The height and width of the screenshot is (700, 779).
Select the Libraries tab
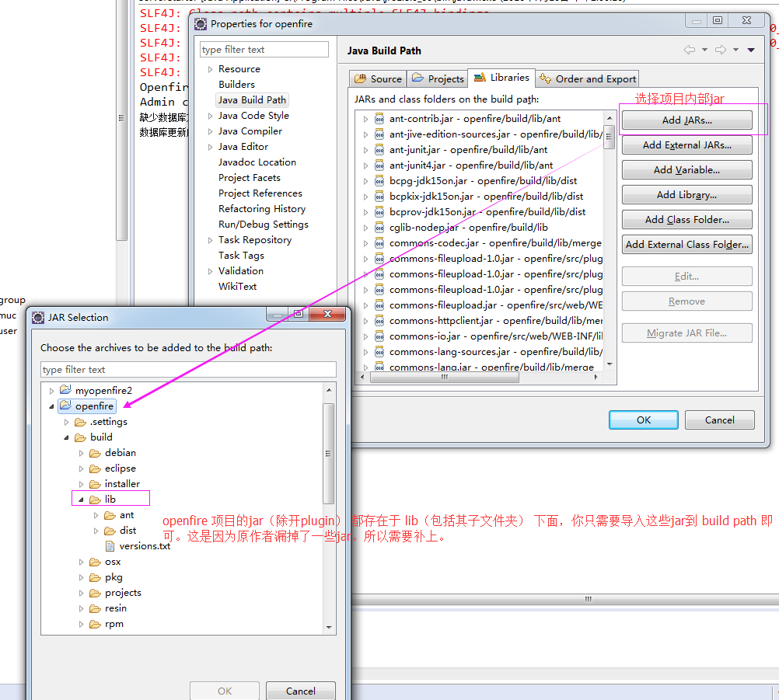tap(501, 78)
